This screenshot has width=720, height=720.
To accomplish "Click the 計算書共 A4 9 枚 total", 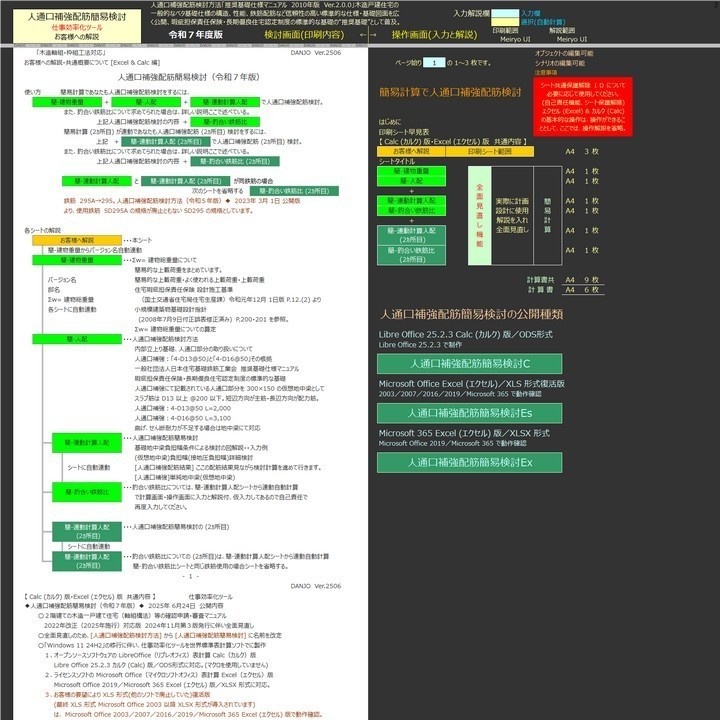I will pos(565,280).
